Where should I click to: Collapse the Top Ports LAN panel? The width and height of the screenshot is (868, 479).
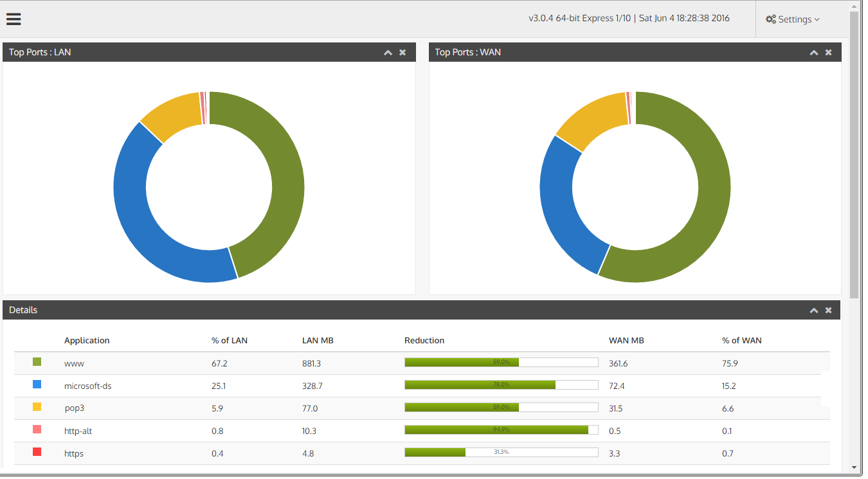[x=388, y=52]
